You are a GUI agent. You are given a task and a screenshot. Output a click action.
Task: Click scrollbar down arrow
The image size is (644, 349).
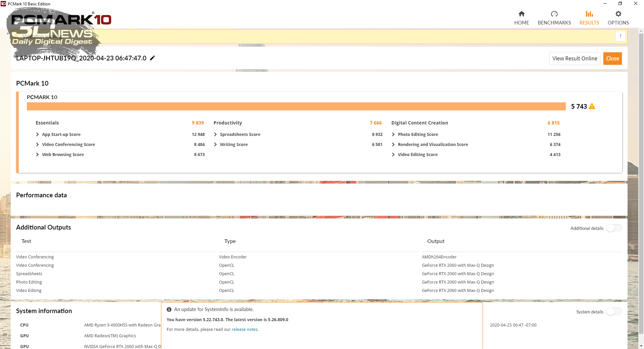pos(641,346)
